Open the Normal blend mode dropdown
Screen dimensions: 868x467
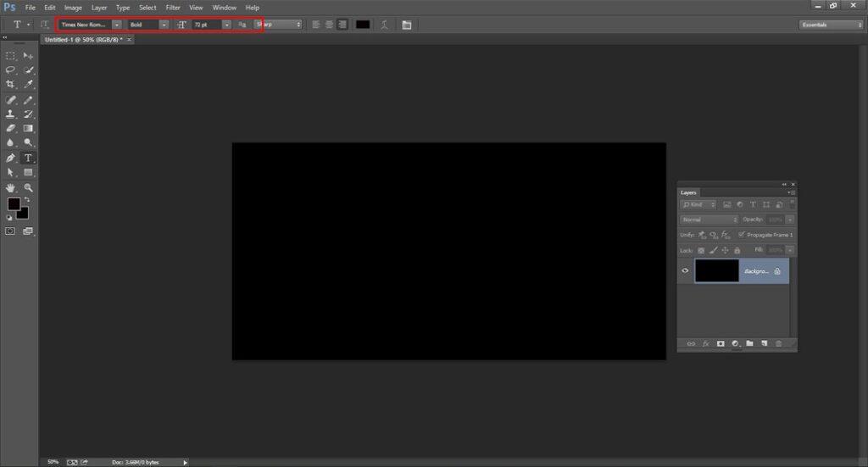click(x=709, y=220)
